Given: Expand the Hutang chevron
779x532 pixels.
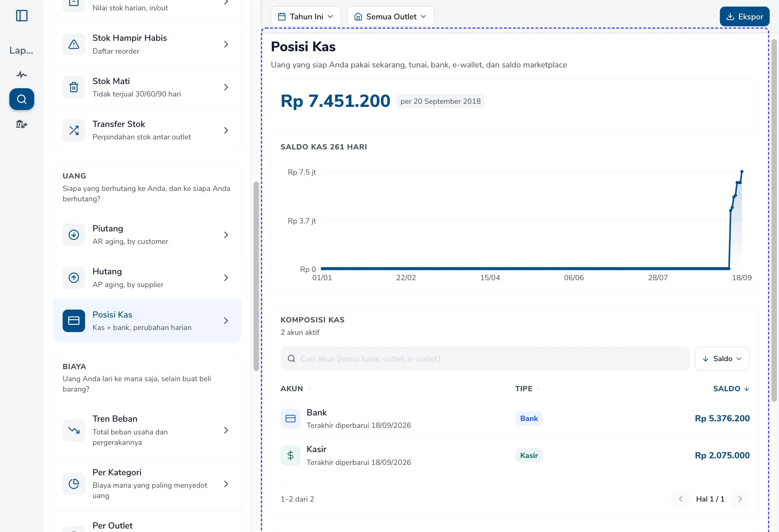Looking at the screenshot, I should 226,278.
